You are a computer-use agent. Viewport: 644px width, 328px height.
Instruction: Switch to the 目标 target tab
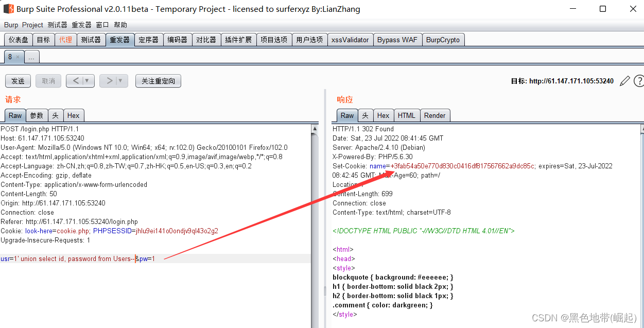pos(44,40)
